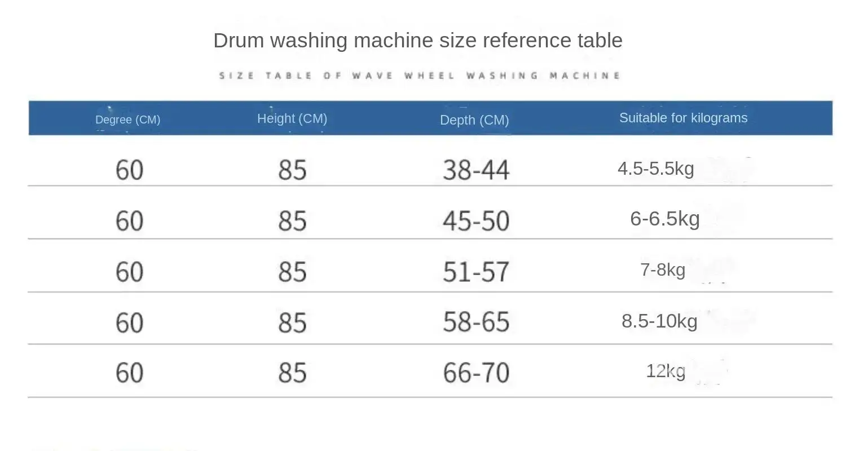Viewport: 868px width, 451px height.
Task: Click the 8.5-10kg capacity cell
Action: [659, 321]
